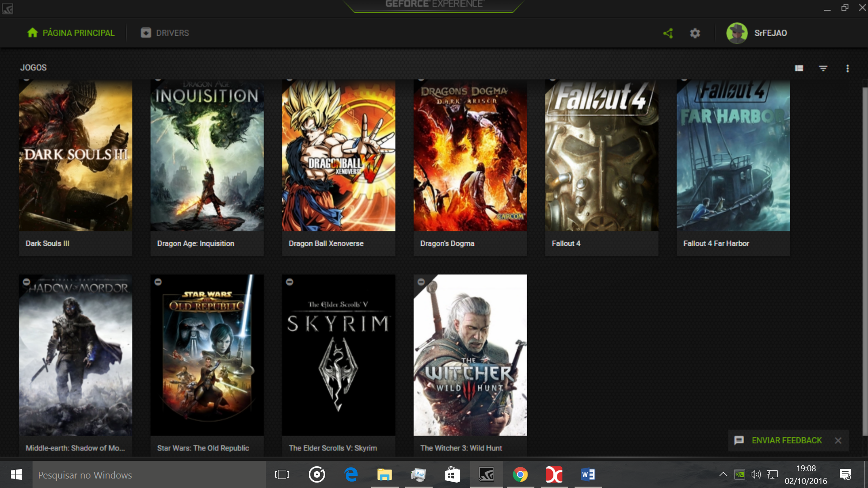Viewport: 868px width, 488px height.
Task: Open File Explorer from taskbar
Action: coord(385,474)
